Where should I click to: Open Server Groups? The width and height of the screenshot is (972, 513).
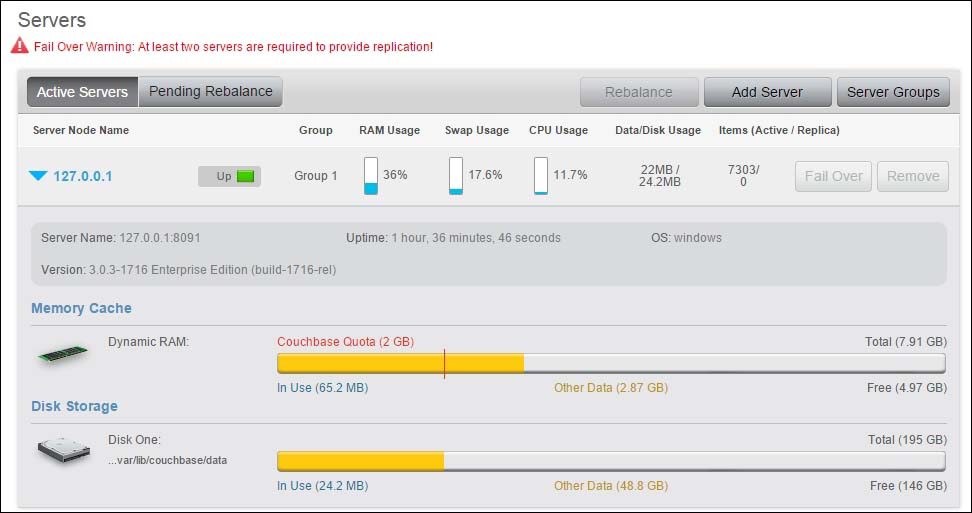pos(893,92)
